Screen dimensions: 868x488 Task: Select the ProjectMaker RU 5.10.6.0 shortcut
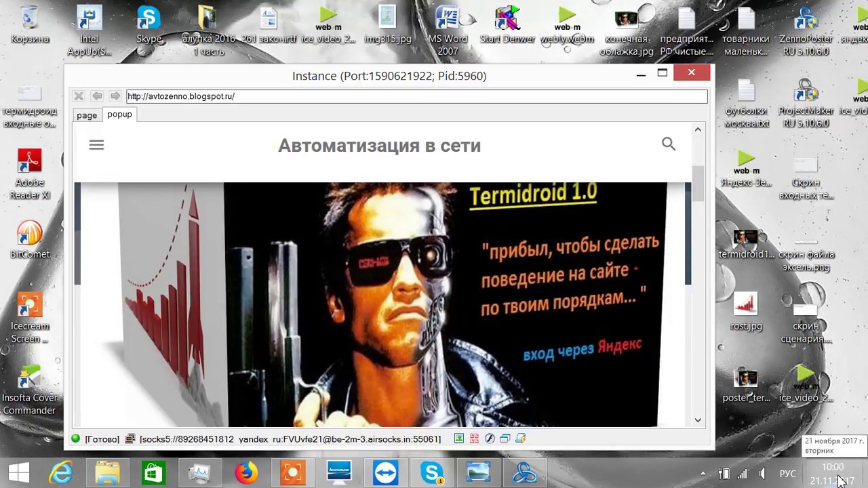[x=806, y=103]
